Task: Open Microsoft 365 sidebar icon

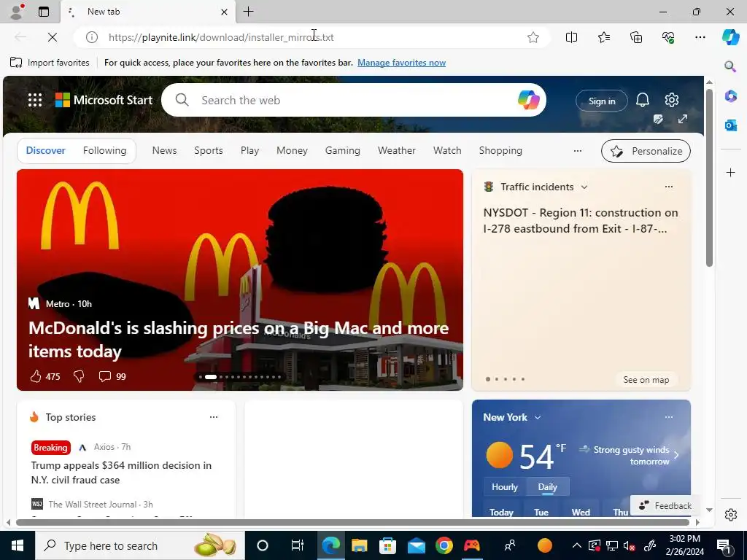Action: [730, 96]
